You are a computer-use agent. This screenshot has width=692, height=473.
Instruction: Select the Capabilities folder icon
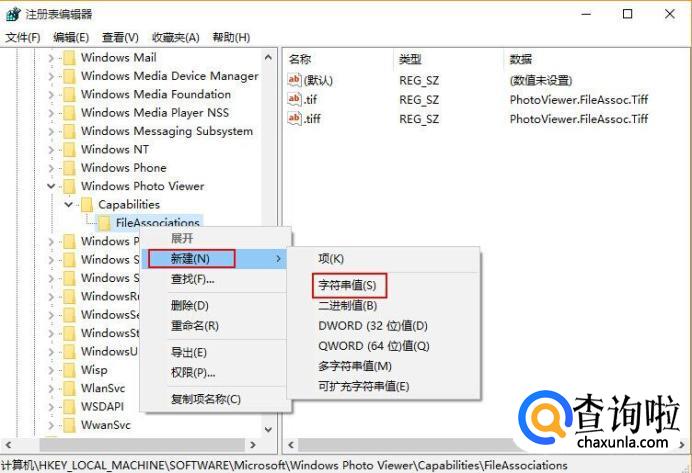point(87,205)
